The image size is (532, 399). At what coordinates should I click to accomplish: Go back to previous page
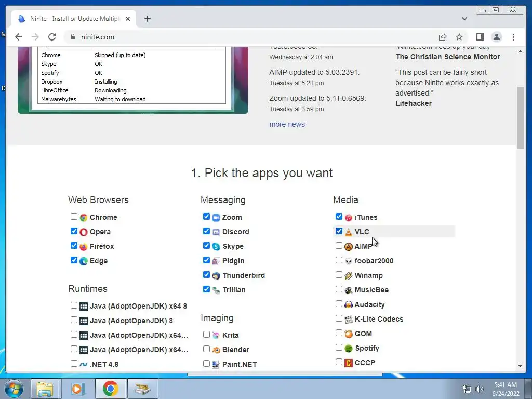pos(19,37)
